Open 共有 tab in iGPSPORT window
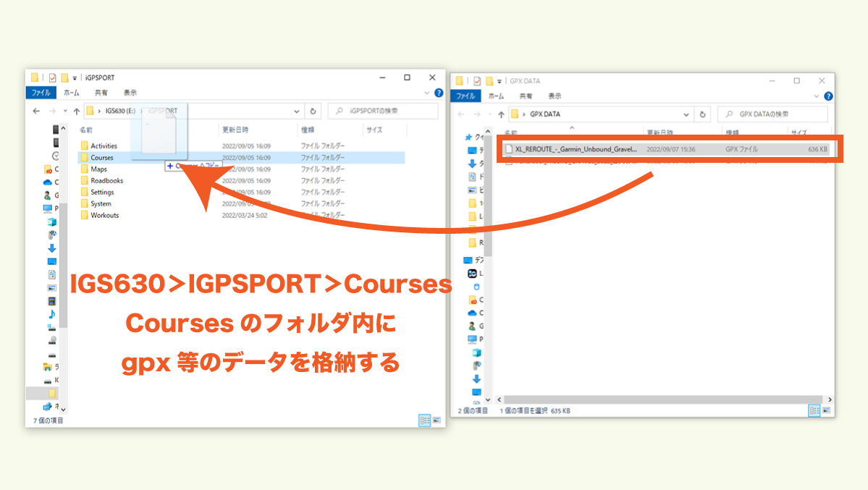868x490 pixels. pos(101,93)
